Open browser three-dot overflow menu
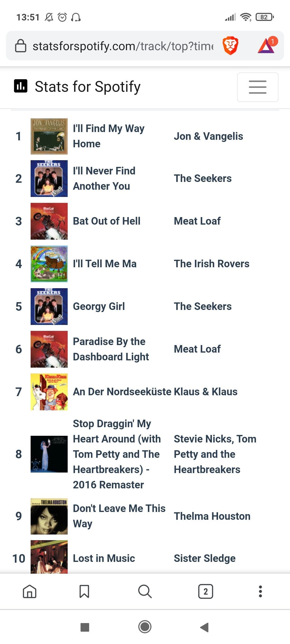This screenshot has width=290, height=644. [260, 591]
